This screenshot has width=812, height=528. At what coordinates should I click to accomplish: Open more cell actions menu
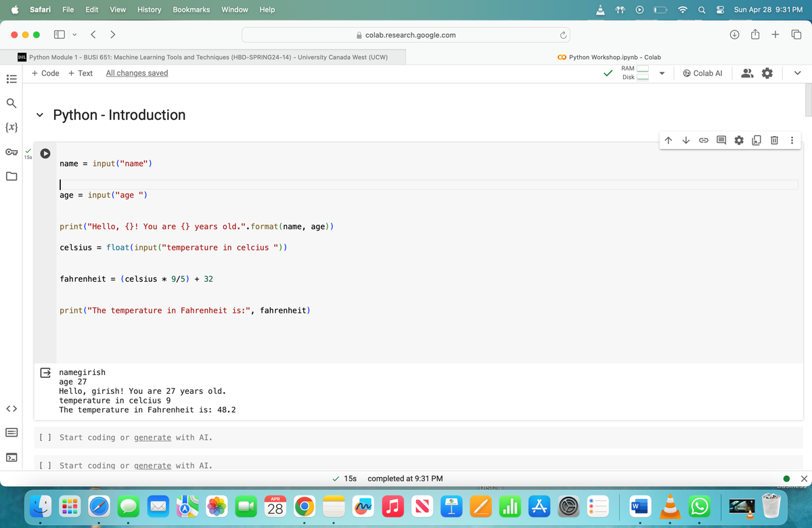pos(792,141)
